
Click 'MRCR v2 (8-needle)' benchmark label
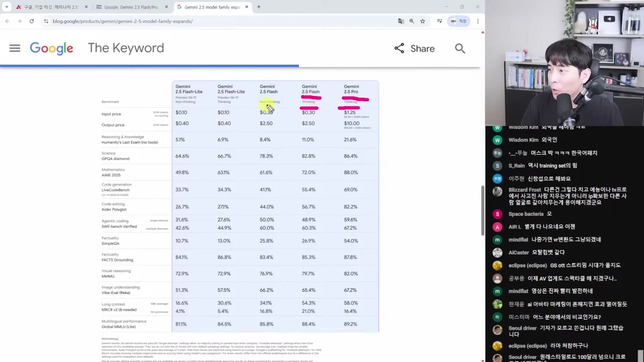(119, 310)
